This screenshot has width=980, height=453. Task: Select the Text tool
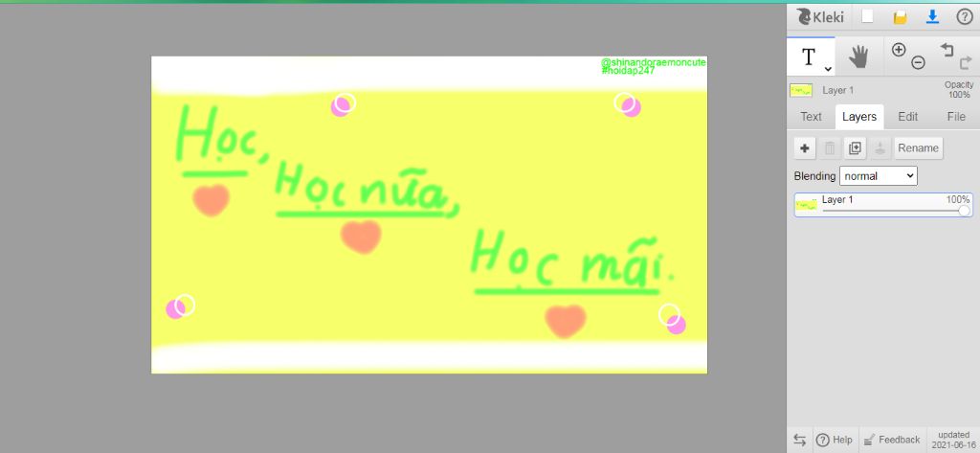tap(809, 57)
